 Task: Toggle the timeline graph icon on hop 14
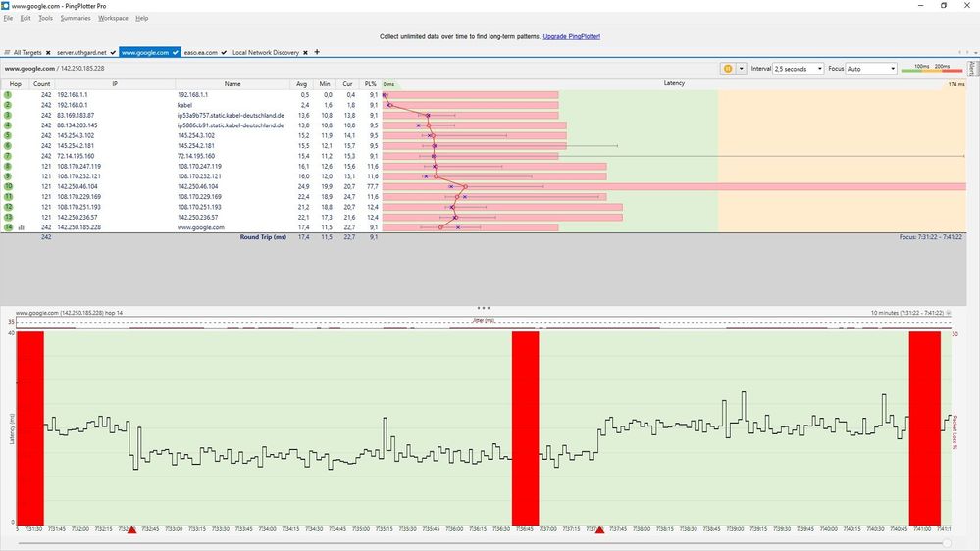click(x=22, y=228)
